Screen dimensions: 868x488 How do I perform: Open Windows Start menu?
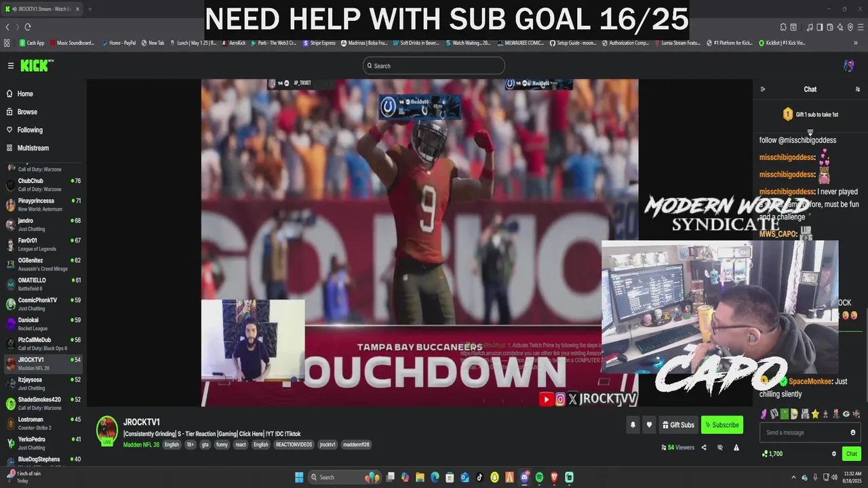pos(299,477)
